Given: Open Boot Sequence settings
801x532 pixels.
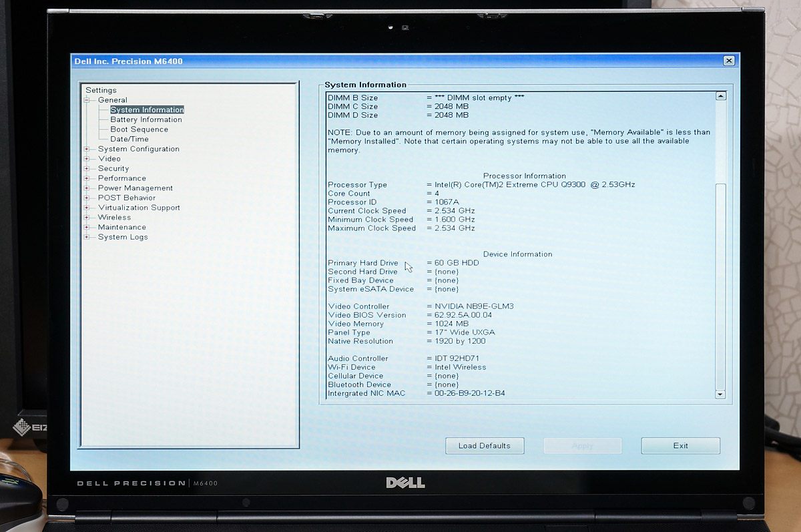Looking at the screenshot, I should pos(140,129).
